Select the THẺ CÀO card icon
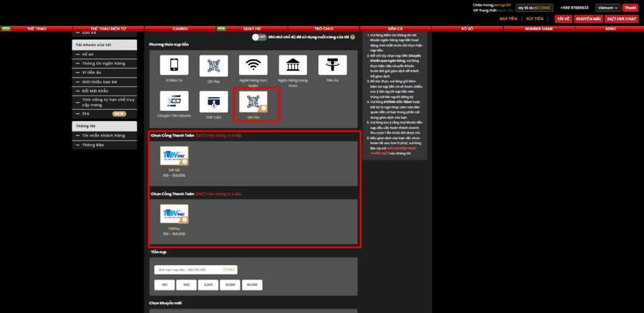The height and width of the screenshot is (313, 644). click(214, 102)
